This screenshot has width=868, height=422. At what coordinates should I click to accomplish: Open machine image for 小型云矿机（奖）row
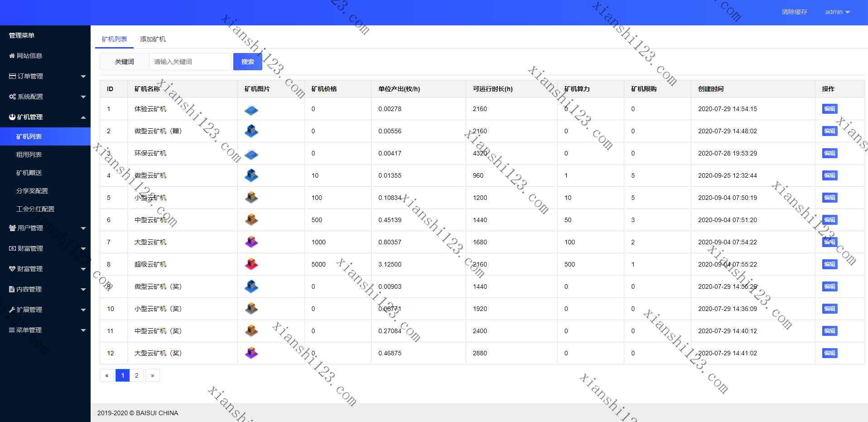click(x=251, y=309)
